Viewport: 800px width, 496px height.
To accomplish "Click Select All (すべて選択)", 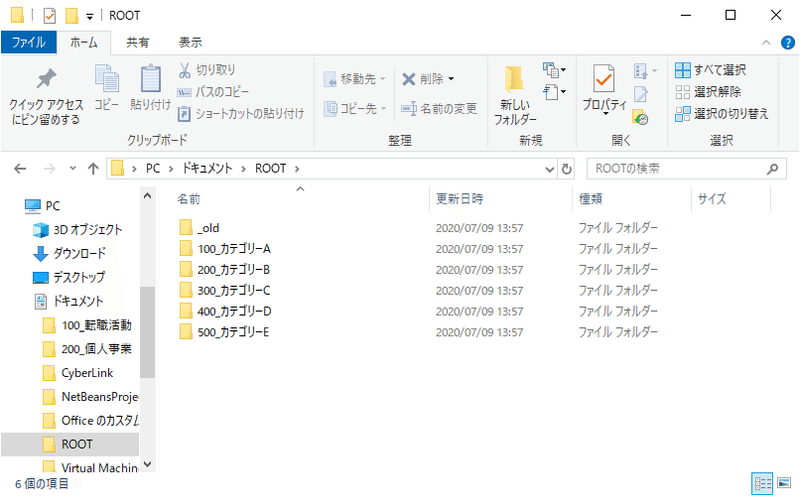I will 711,70.
